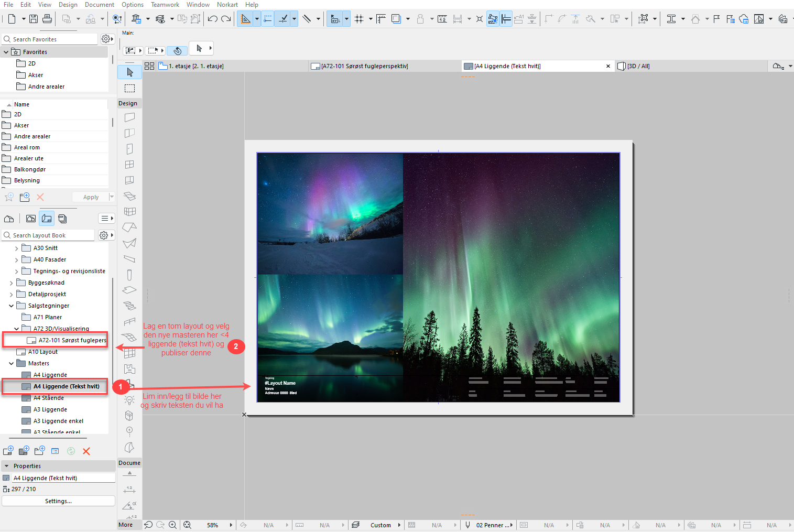Select the Marquee tool in the toolbox

coord(129,88)
